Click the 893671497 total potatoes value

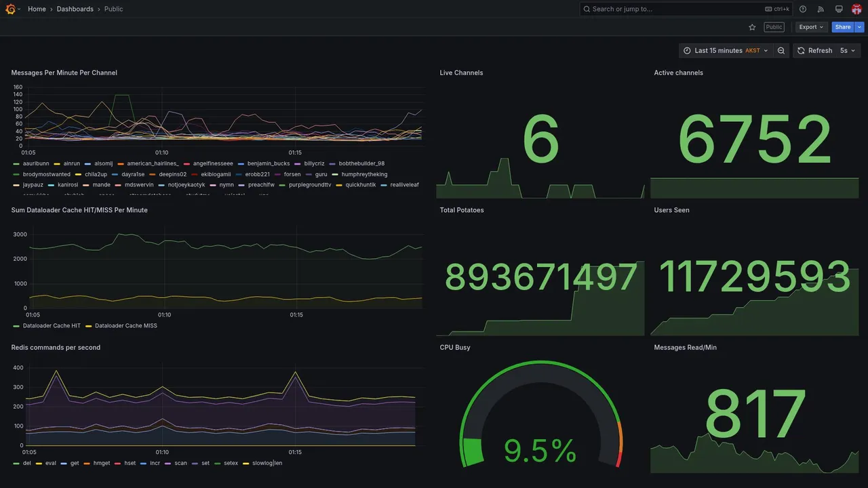(540, 277)
